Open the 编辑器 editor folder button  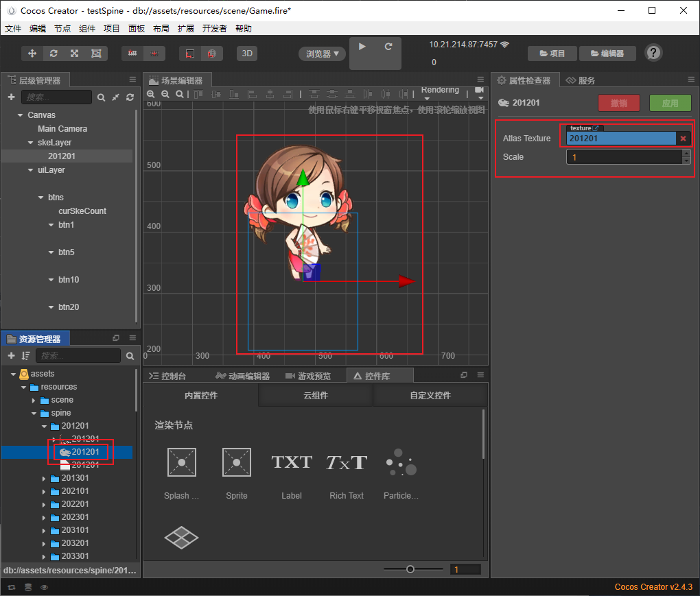pos(607,53)
